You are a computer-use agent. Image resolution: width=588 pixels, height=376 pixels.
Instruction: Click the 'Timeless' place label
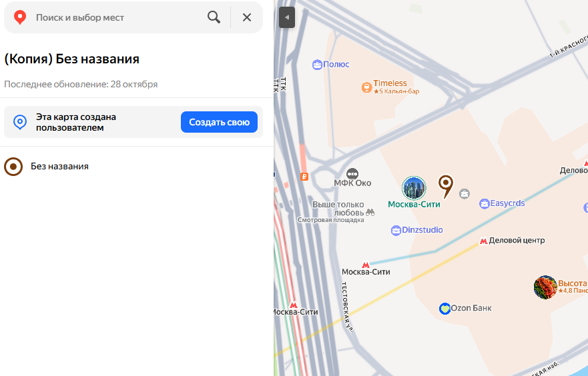(390, 83)
